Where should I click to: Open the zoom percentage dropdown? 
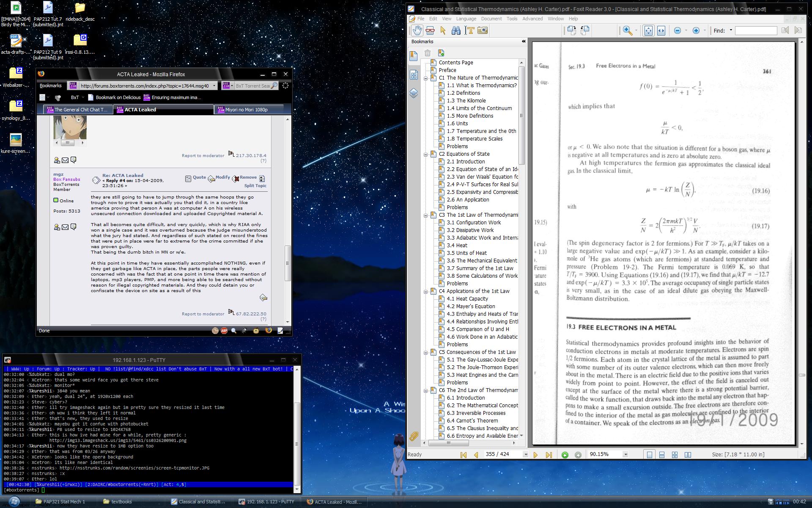pyautogui.click(x=625, y=455)
